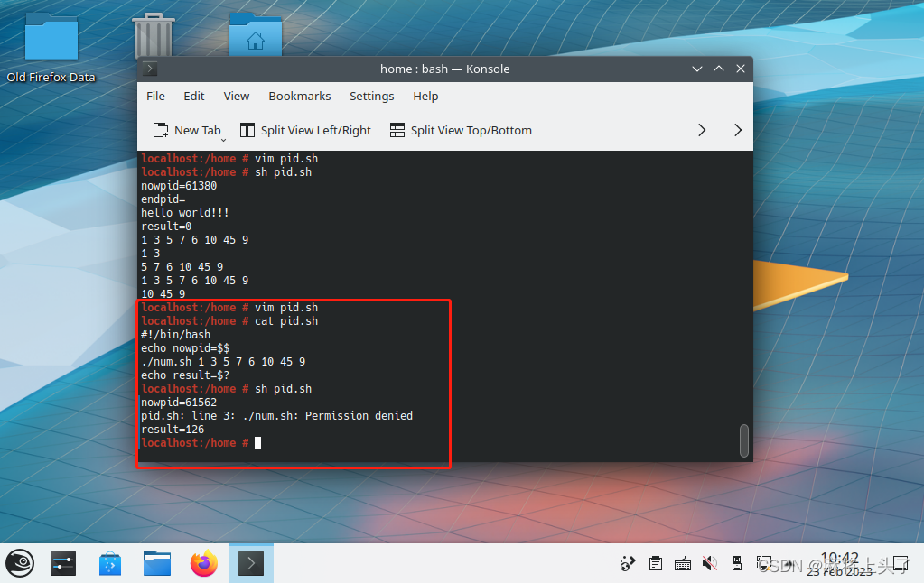Open the Bookmarks menu in Konsole

click(x=299, y=96)
